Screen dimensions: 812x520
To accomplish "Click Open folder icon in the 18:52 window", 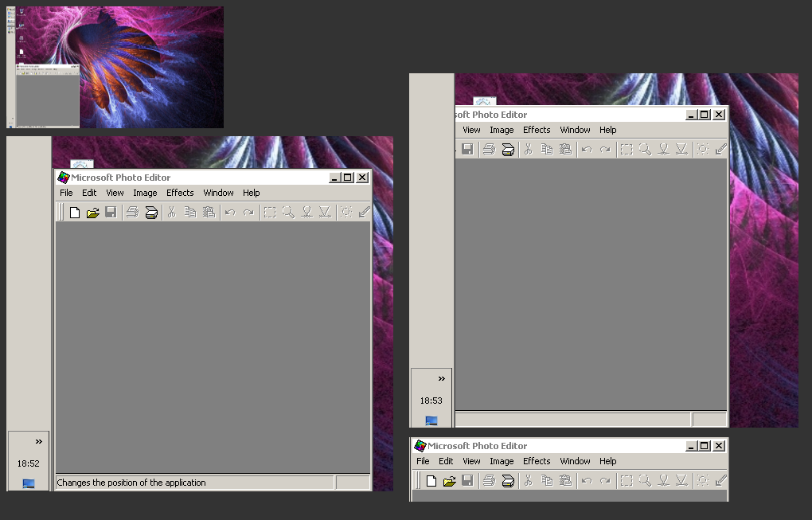I will point(92,213).
